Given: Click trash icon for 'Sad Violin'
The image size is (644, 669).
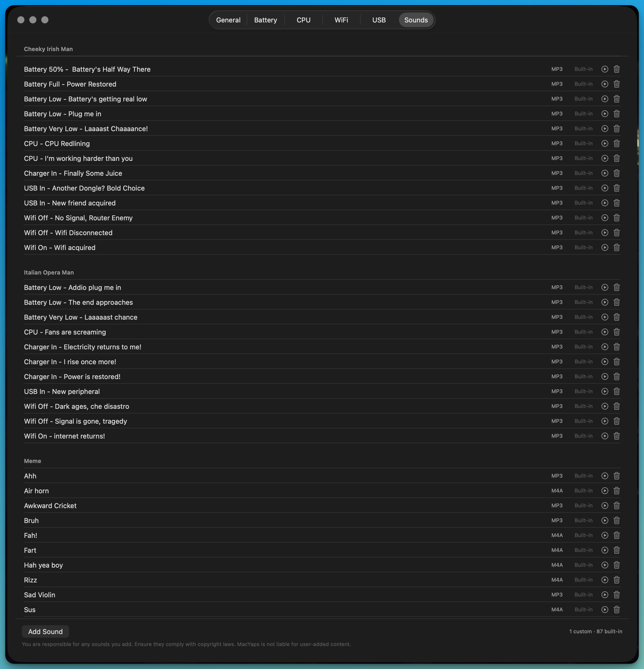Looking at the screenshot, I should pyautogui.click(x=616, y=595).
